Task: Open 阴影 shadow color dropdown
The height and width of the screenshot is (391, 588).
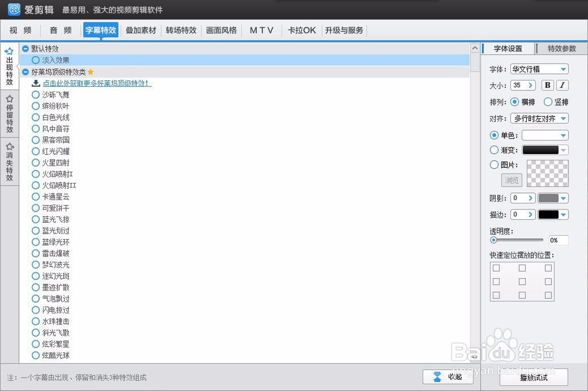Action: pos(563,198)
